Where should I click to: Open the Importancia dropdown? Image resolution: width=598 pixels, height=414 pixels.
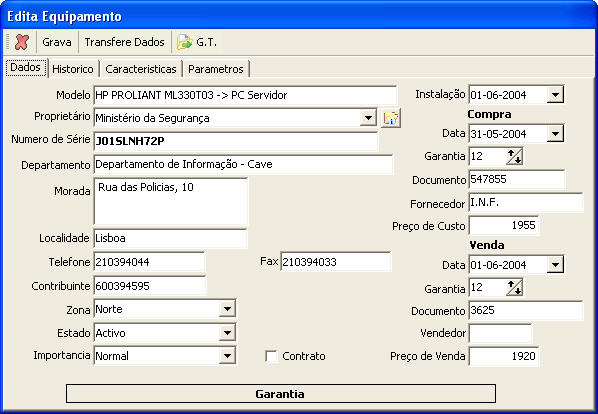227,356
